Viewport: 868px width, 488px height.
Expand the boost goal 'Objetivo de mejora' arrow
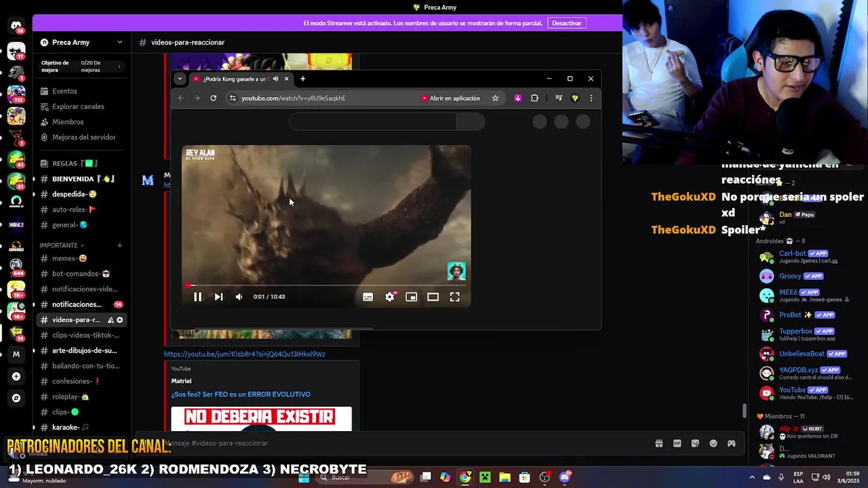click(119, 66)
